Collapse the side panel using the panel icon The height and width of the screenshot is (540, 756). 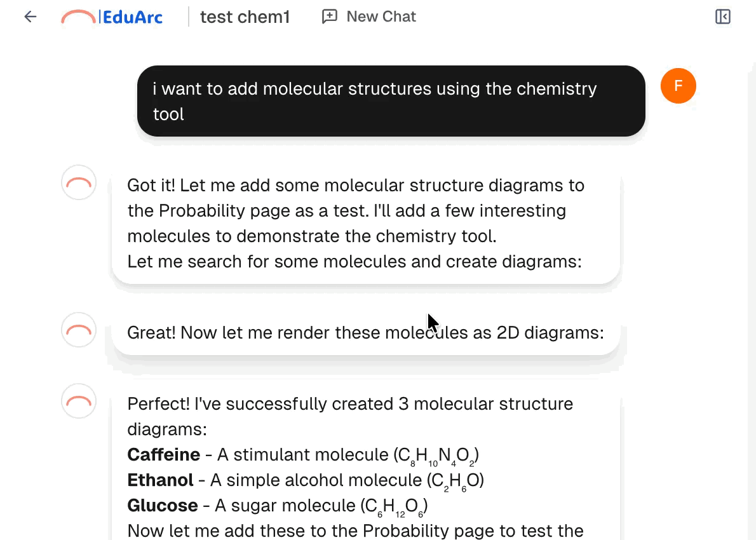(x=722, y=17)
